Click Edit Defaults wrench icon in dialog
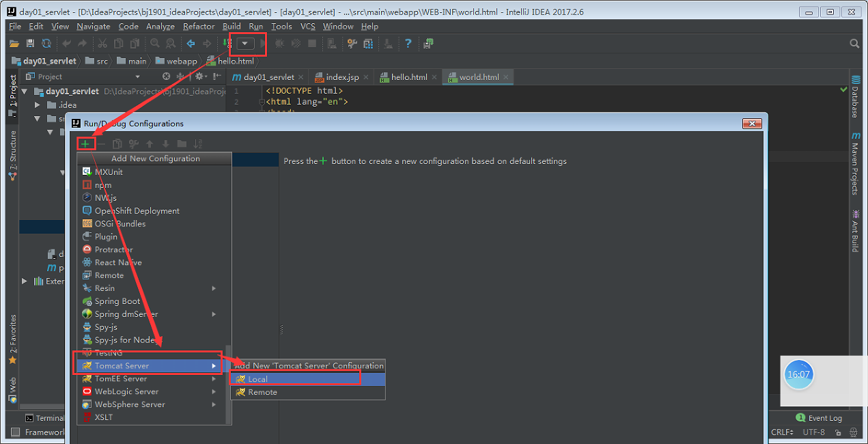 pos(133,143)
